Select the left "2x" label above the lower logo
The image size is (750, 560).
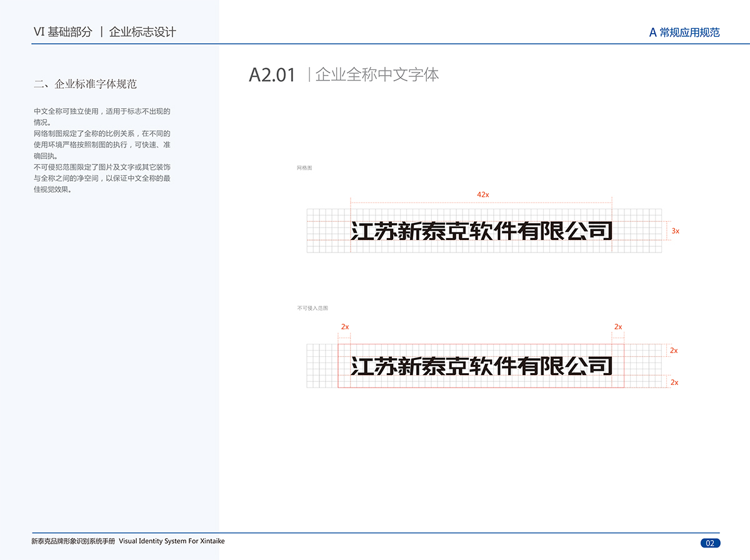345,327
